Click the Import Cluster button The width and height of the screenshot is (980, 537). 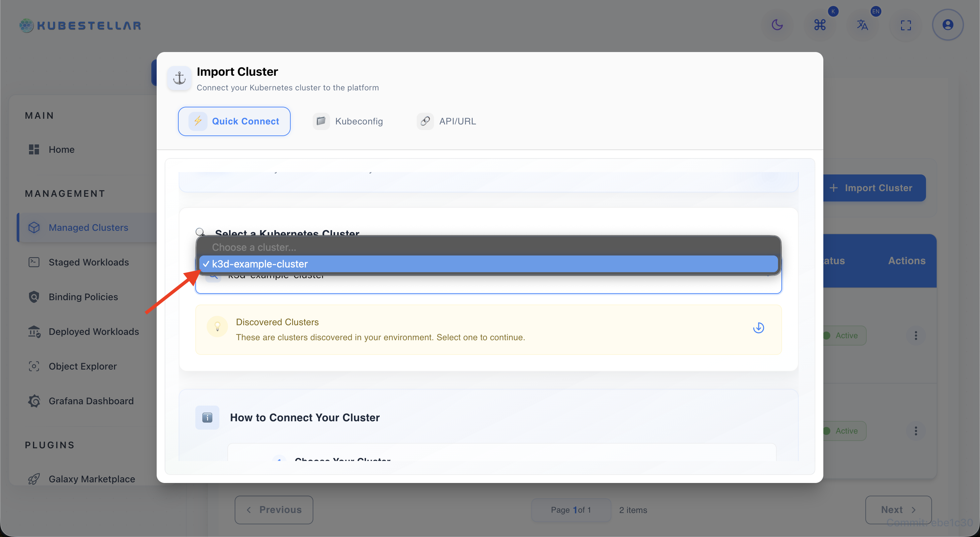point(875,188)
